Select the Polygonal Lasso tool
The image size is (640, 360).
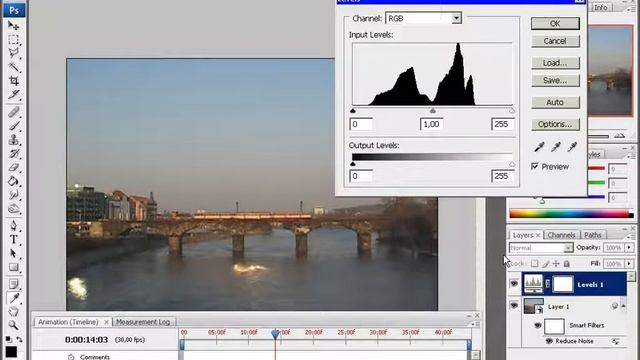13,53
